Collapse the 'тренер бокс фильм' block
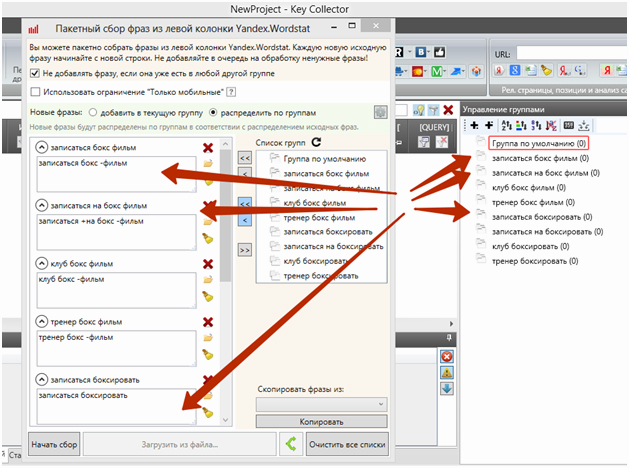This screenshot has width=629, height=468. 41,322
